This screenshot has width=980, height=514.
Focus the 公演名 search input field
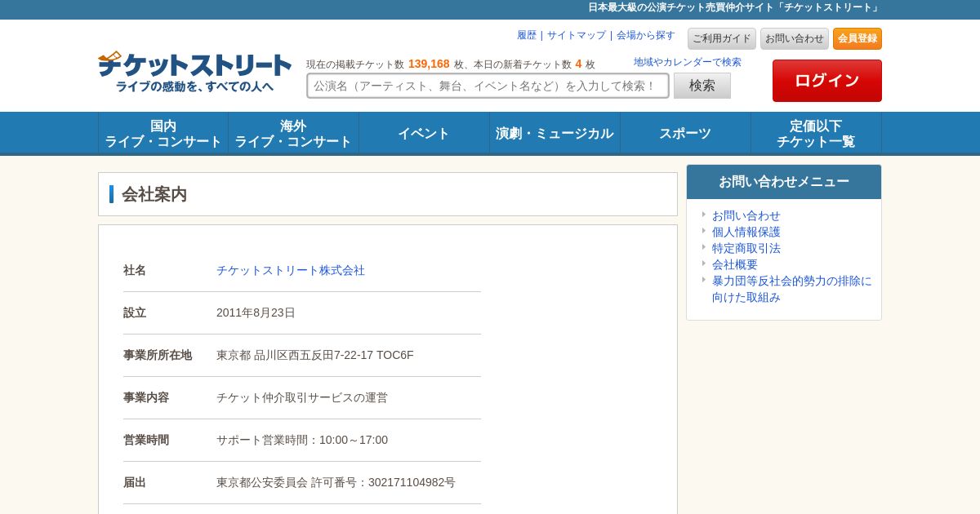click(488, 86)
